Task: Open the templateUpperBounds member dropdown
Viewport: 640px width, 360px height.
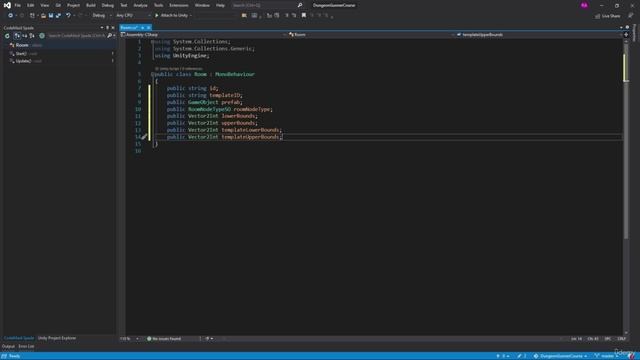Action: click(x=539, y=35)
